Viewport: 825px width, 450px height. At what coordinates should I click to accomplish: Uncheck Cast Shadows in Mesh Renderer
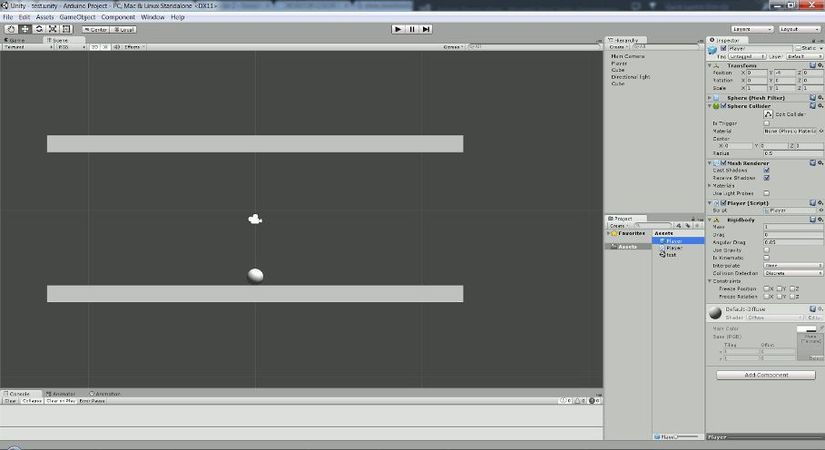click(x=767, y=170)
